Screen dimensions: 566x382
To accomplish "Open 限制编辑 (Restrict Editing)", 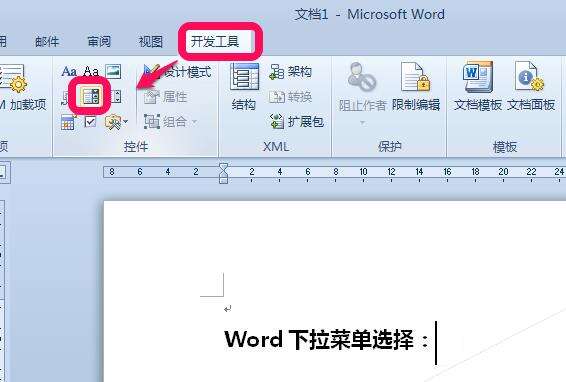I will tap(416, 87).
